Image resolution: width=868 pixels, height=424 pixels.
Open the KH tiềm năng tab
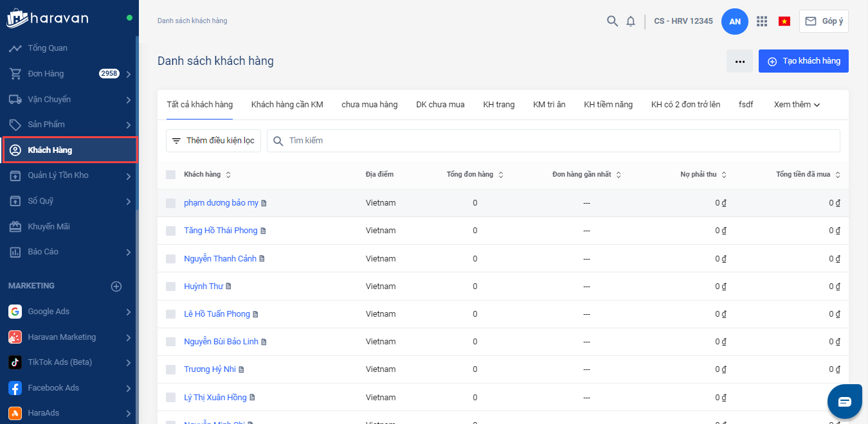[608, 105]
